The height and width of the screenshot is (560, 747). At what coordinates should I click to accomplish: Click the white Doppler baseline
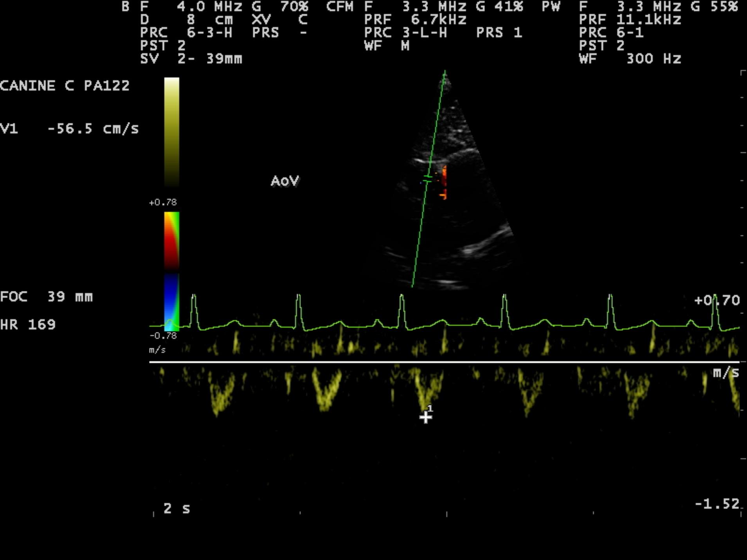[x=444, y=362]
